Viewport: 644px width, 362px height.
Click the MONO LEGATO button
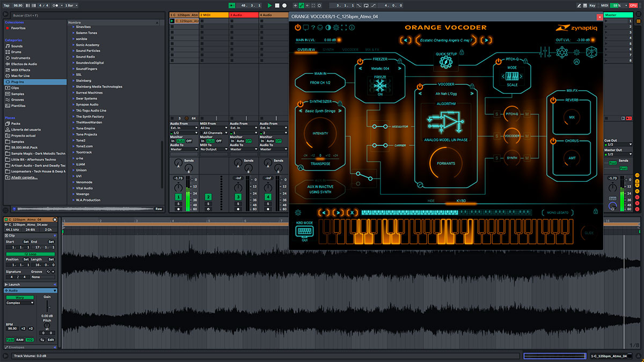click(558, 212)
